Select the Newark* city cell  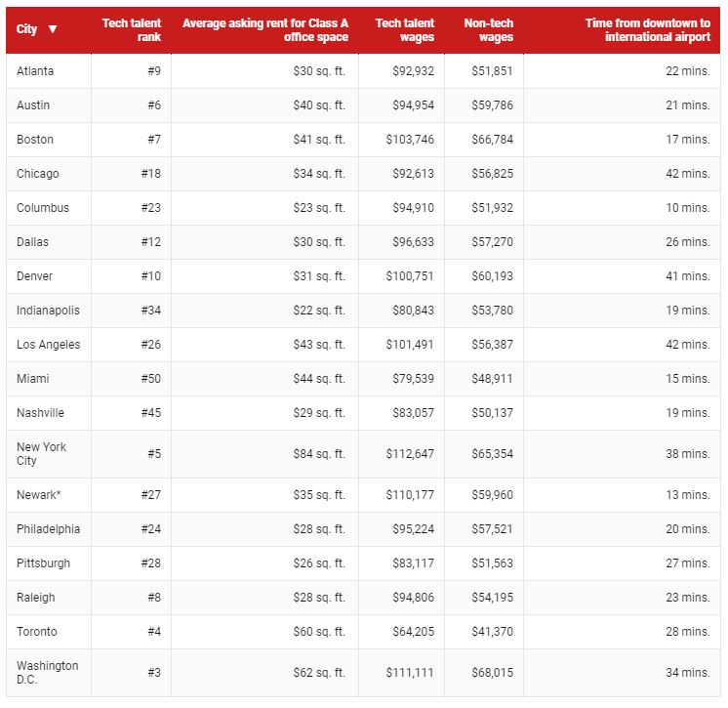49,495
